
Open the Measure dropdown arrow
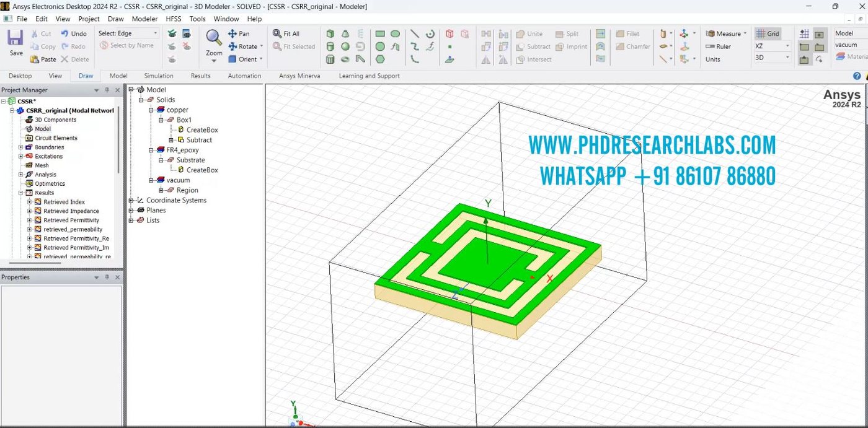(x=745, y=33)
